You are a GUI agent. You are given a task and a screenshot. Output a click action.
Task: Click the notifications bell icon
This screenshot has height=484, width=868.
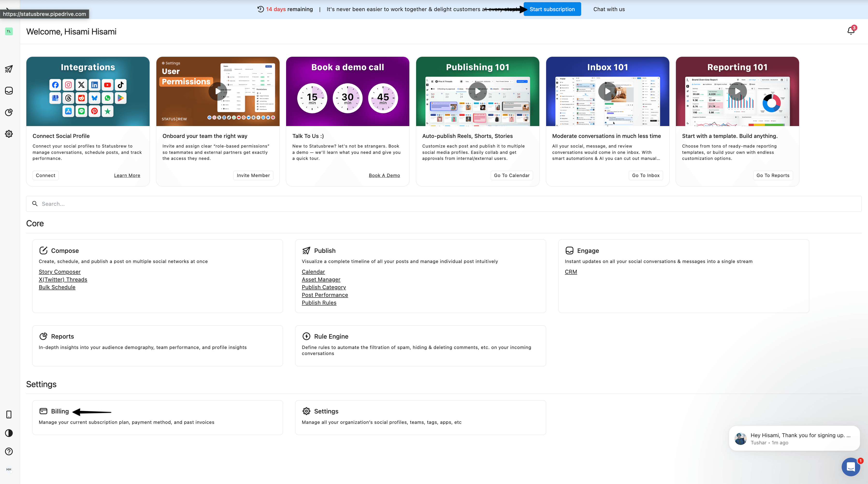click(850, 31)
